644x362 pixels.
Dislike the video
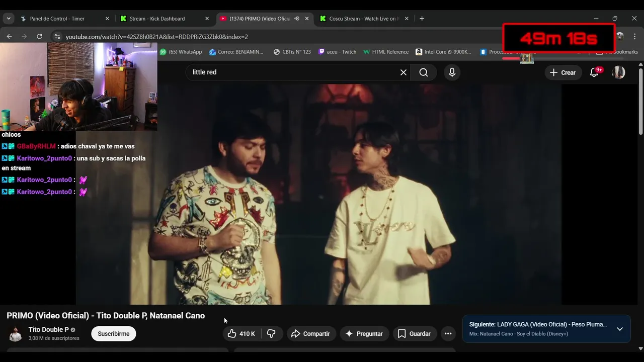pos(271,334)
